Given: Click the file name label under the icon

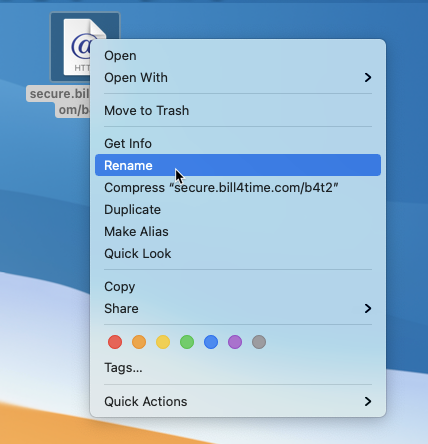Looking at the screenshot, I should point(59,102).
